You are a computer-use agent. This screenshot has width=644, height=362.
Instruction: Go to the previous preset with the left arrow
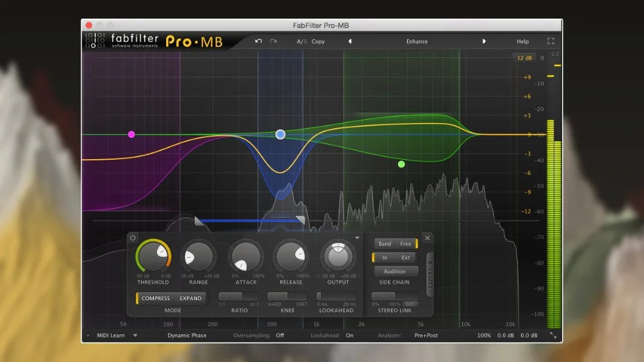pyautogui.click(x=350, y=41)
